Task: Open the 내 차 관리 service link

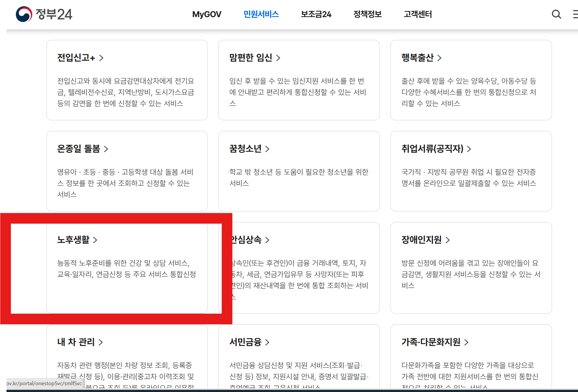Action: point(76,342)
